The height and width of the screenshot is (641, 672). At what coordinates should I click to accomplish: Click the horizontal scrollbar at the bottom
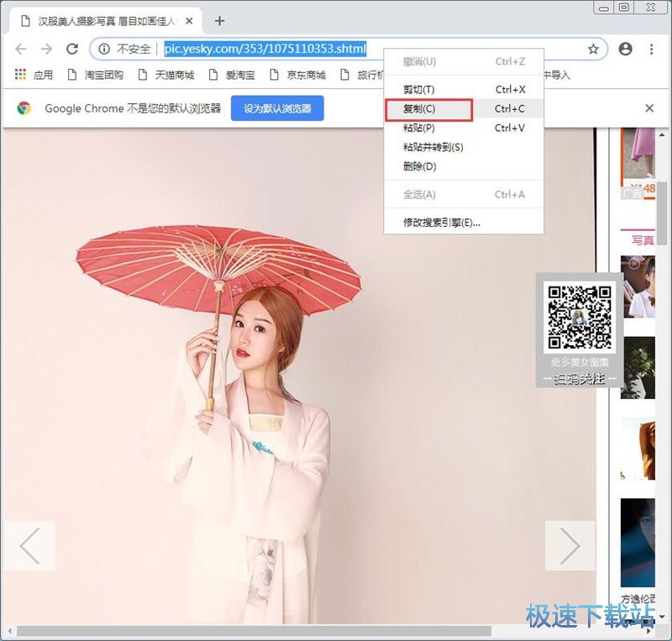[x=252, y=630]
